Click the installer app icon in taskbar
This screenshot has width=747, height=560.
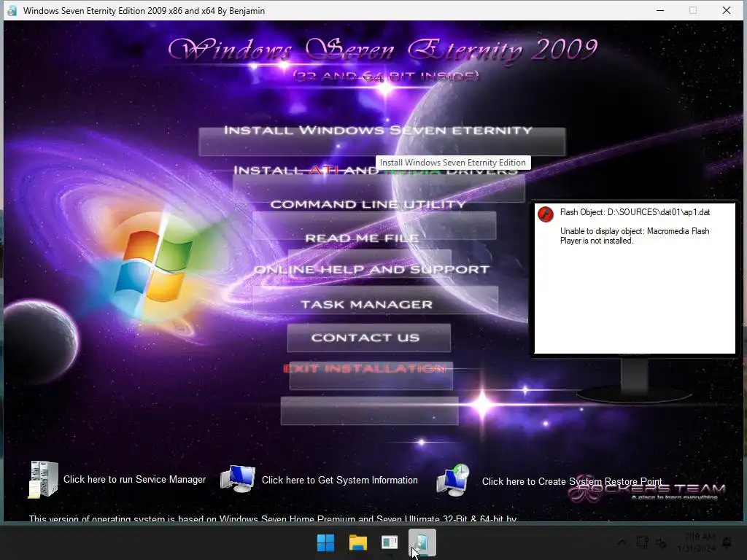point(422,542)
